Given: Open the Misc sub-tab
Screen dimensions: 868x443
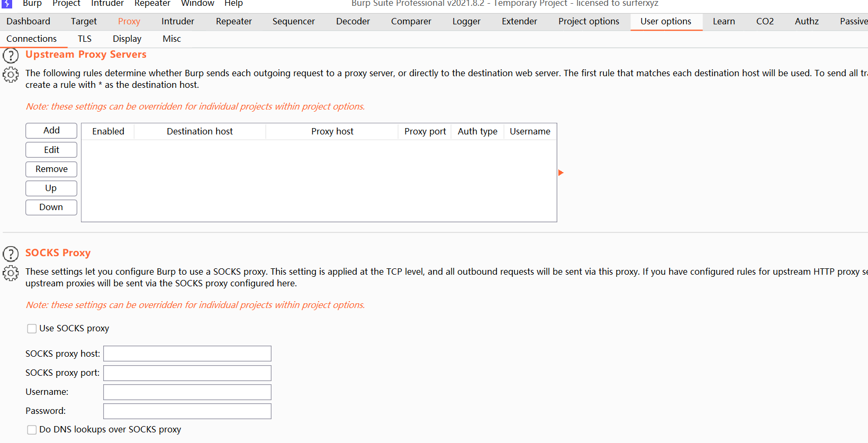Looking at the screenshot, I should click(172, 39).
